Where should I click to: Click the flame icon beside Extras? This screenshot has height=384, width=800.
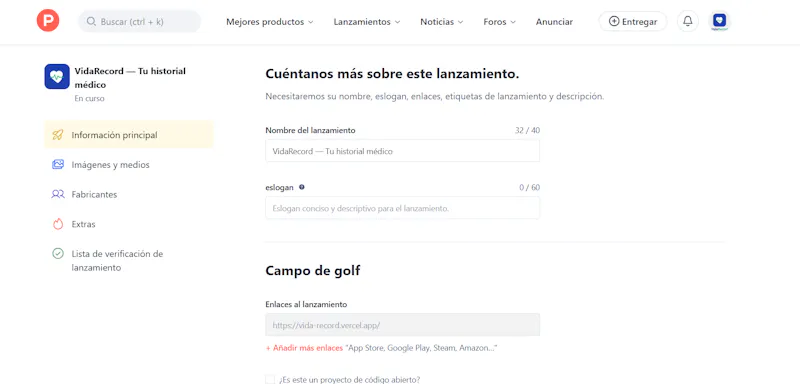[58, 224]
